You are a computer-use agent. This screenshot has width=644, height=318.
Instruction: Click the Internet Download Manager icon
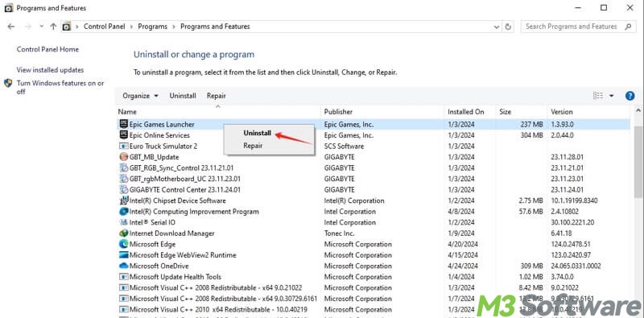(x=123, y=233)
